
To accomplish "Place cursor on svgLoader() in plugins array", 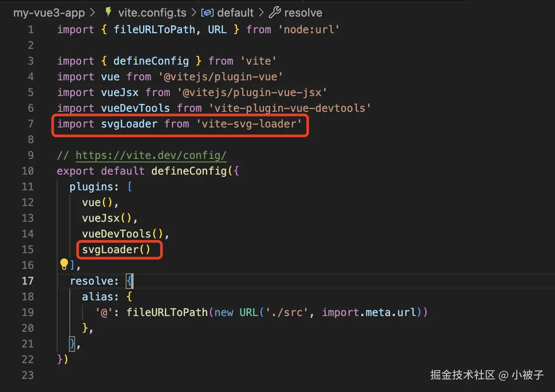I will [116, 250].
